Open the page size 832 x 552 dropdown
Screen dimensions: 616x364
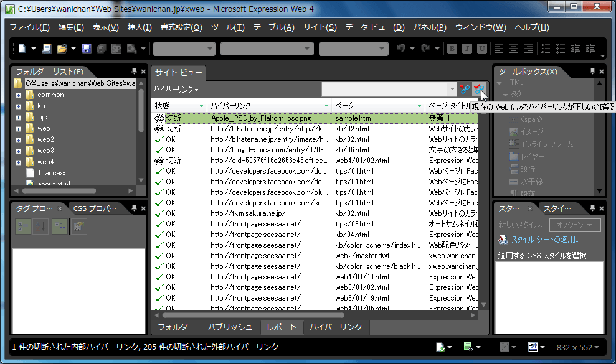[x=577, y=347]
